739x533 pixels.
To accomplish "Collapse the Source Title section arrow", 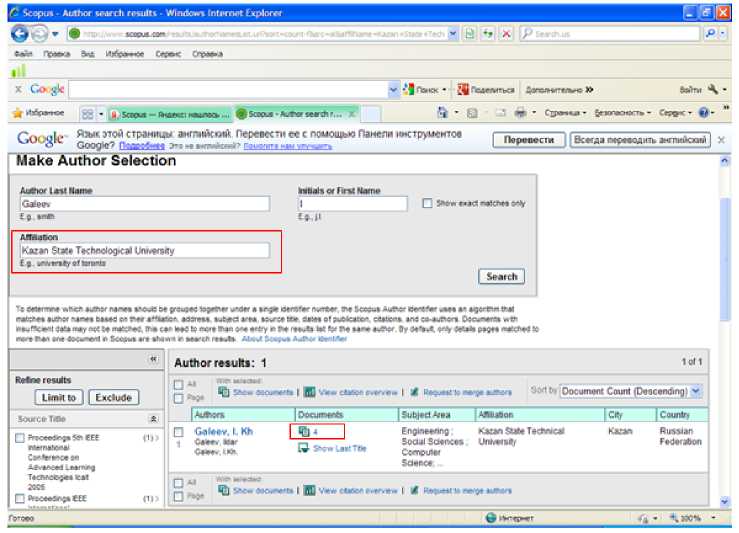I will [x=153, y=418].
